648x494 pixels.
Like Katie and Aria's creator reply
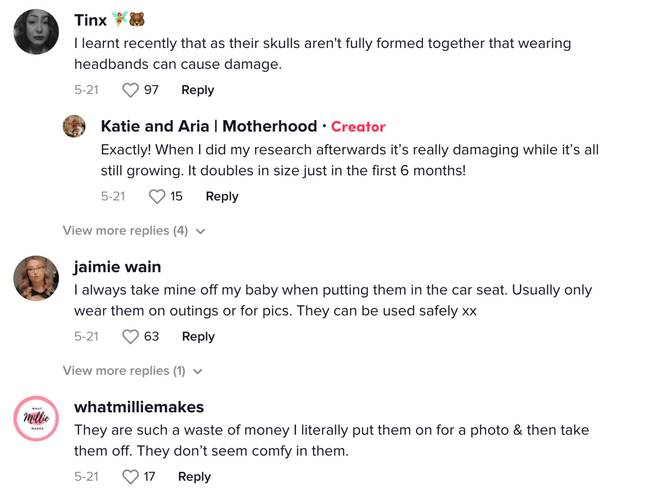coord(157,196)
